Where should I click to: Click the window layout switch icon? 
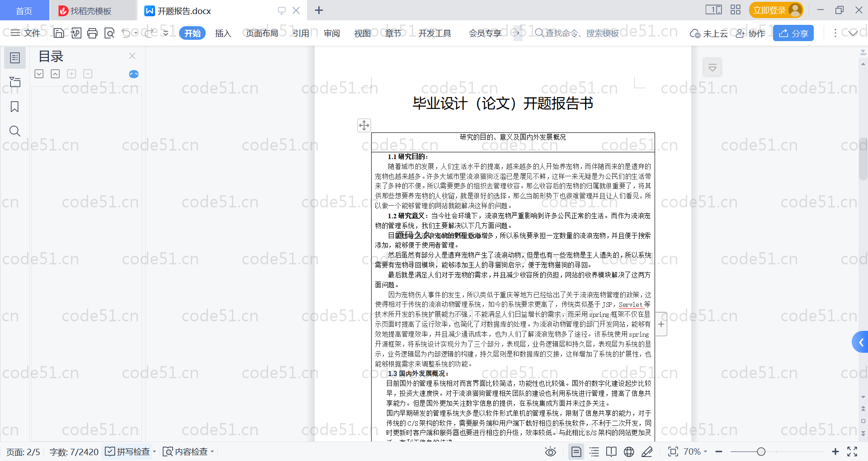[713, 10]
